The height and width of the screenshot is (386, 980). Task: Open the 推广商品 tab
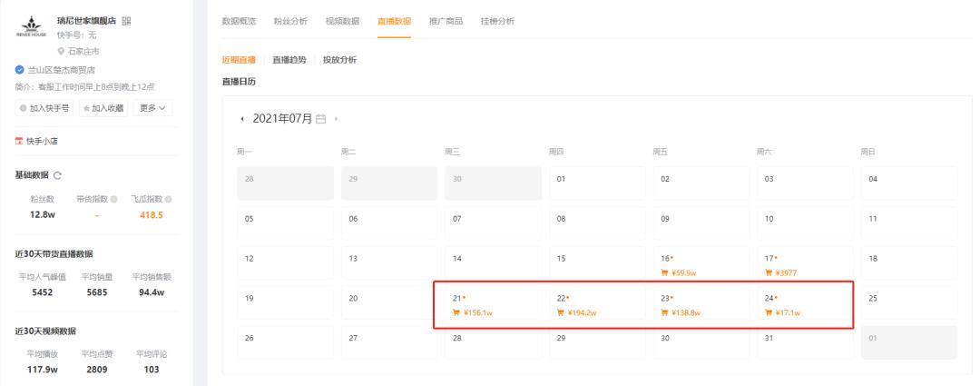coord(446,21)
